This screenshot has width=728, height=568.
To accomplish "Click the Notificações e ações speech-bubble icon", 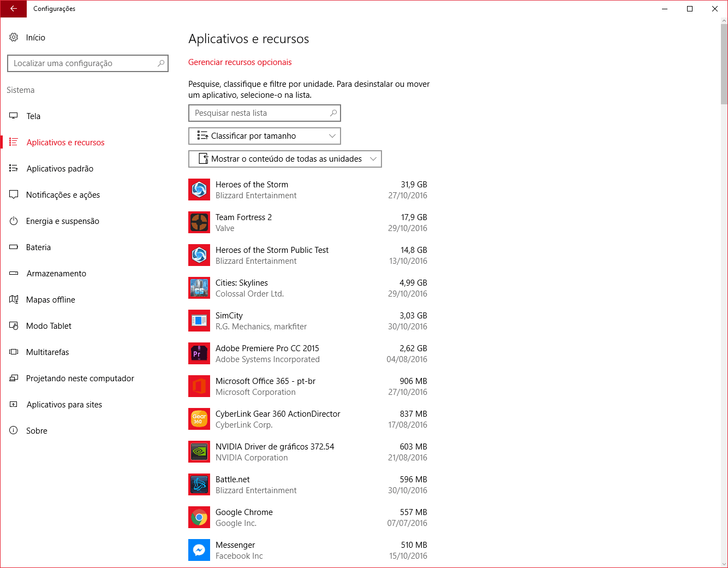I will coord(14,194).
